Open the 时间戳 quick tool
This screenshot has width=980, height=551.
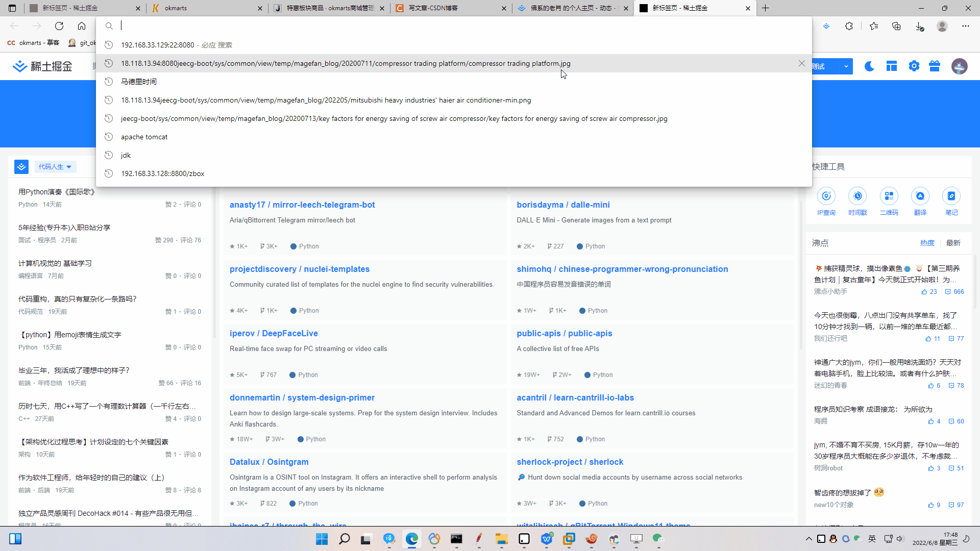click(x=857, y=196)
